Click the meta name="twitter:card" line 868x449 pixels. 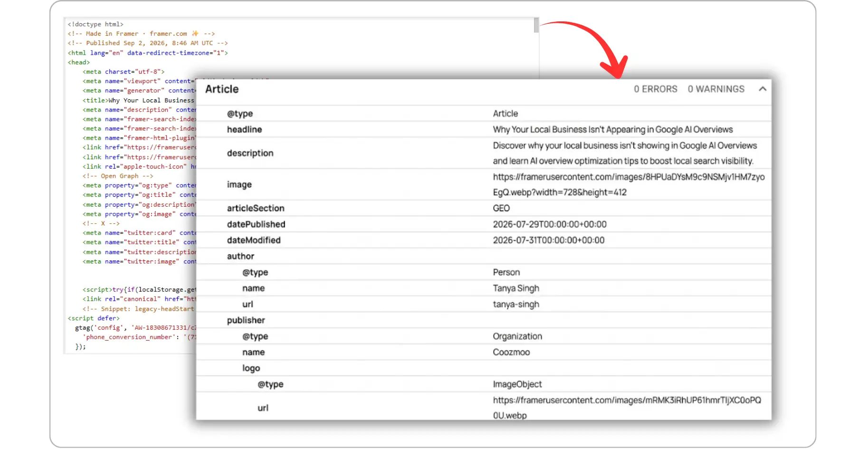click(139, 233)
